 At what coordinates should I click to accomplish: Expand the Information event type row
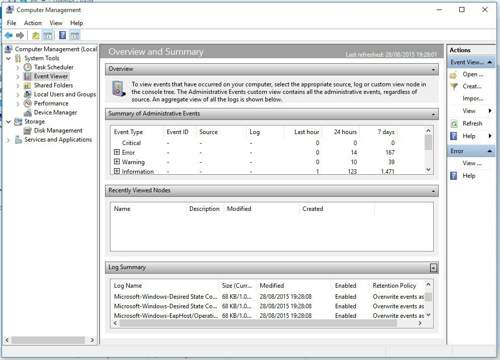117,171
